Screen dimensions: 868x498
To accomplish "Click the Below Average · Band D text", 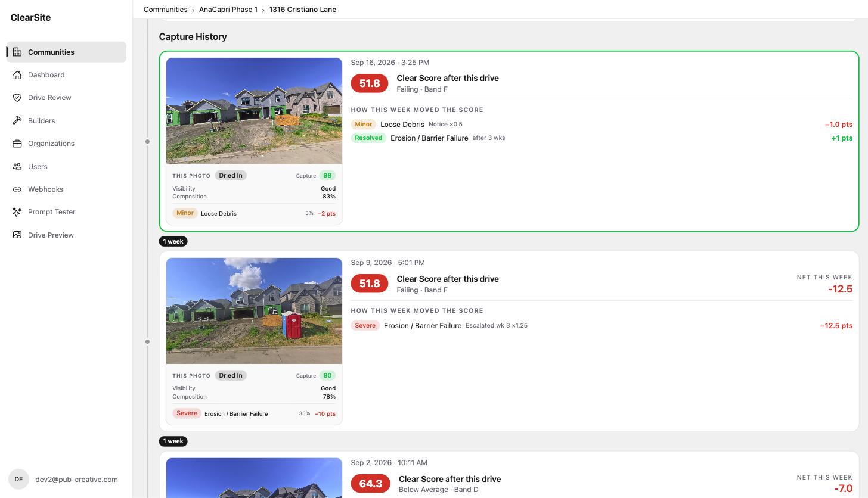I will tap(439, 490).
